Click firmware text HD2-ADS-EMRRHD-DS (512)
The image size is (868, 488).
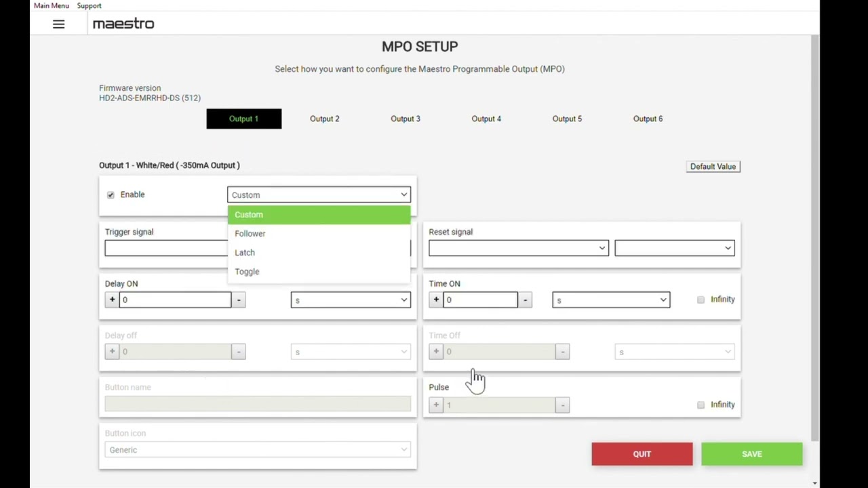coord(150,98)
